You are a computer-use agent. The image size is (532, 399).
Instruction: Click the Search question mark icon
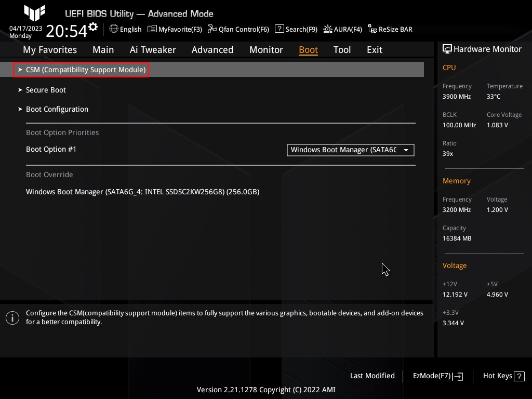coord(279,29)
